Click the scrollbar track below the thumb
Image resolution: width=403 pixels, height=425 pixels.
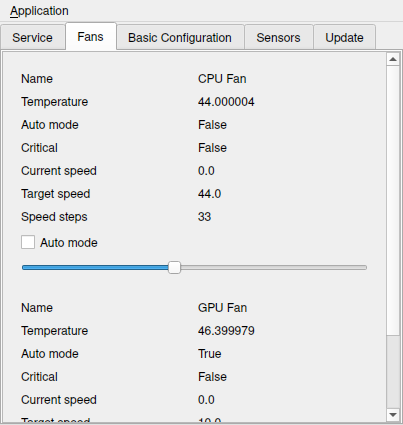coord(393,372)
